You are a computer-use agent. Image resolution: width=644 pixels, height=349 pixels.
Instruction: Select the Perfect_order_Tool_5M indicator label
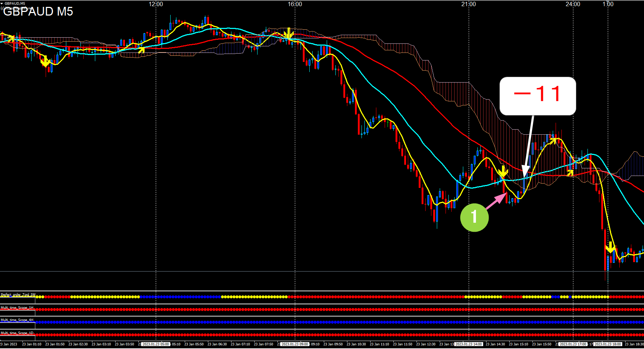[x=18, y=295]
